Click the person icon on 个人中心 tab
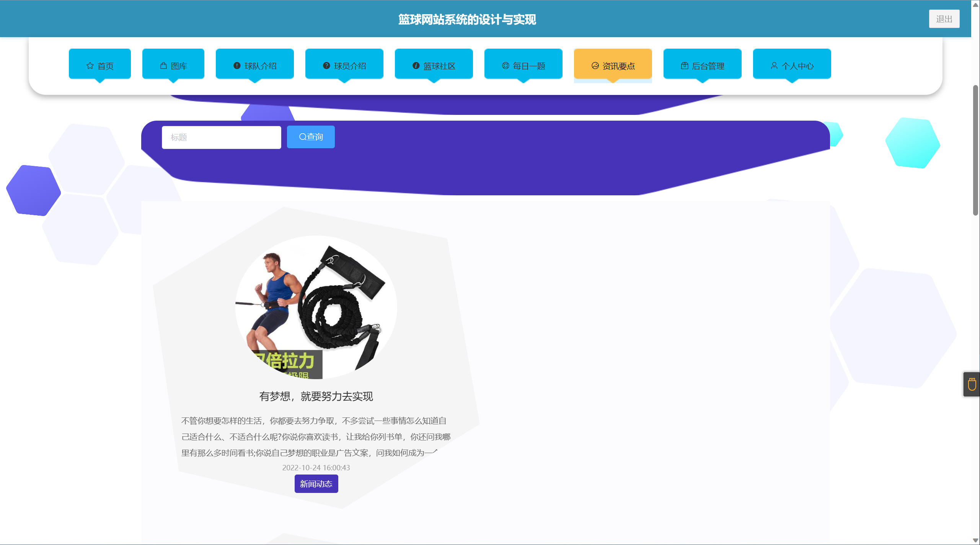980x545 pixels. pyautogui.click(x=773, y=65)
